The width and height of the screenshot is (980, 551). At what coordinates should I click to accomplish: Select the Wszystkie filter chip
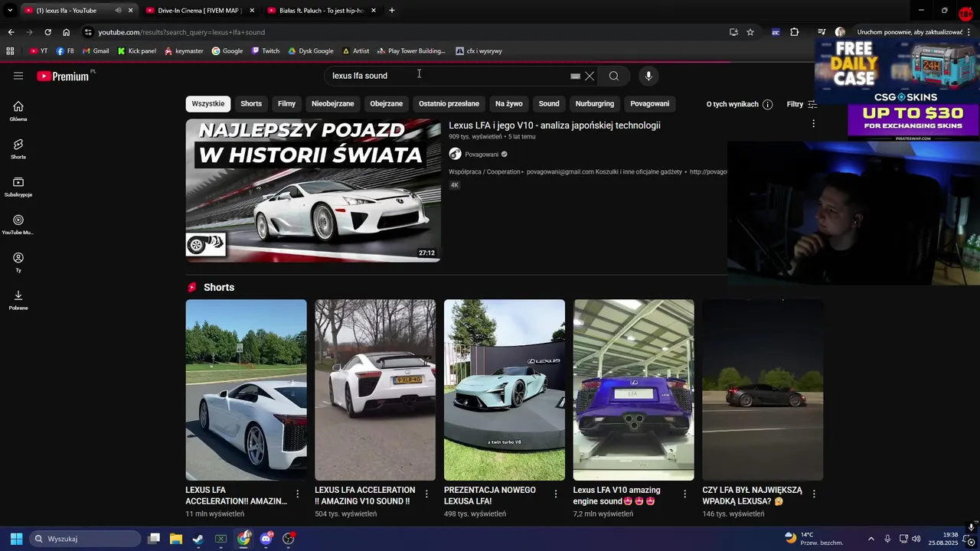(208, 104)
